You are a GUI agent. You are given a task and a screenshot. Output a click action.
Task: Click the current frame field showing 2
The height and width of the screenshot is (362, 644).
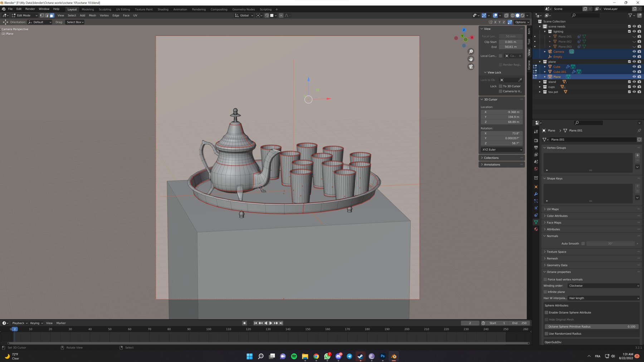coord(470,323)
